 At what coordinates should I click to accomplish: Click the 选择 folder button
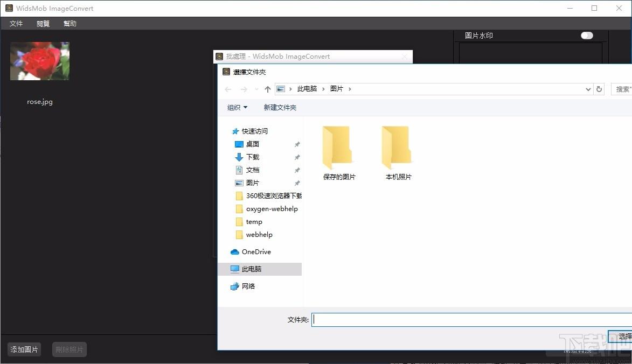click(620, 336)
